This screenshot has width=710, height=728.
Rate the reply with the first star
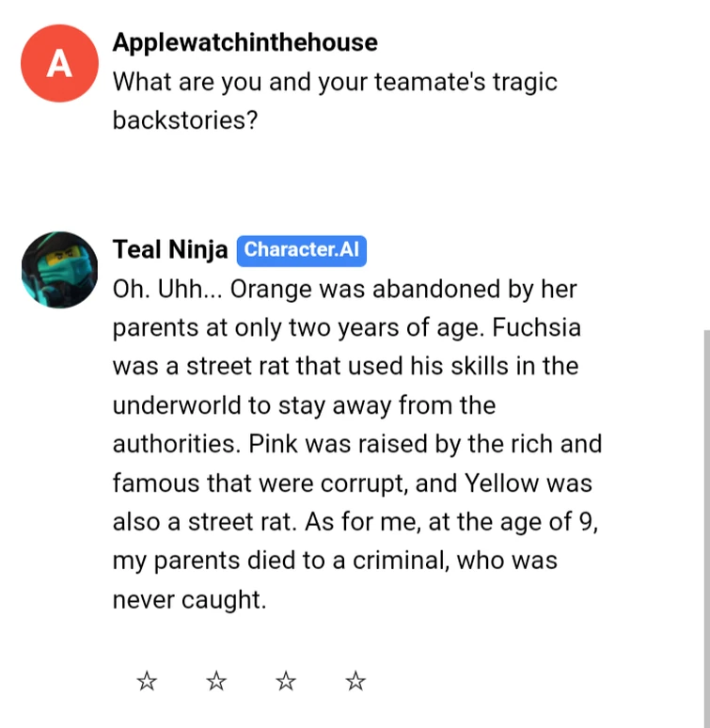coord(147,681)
